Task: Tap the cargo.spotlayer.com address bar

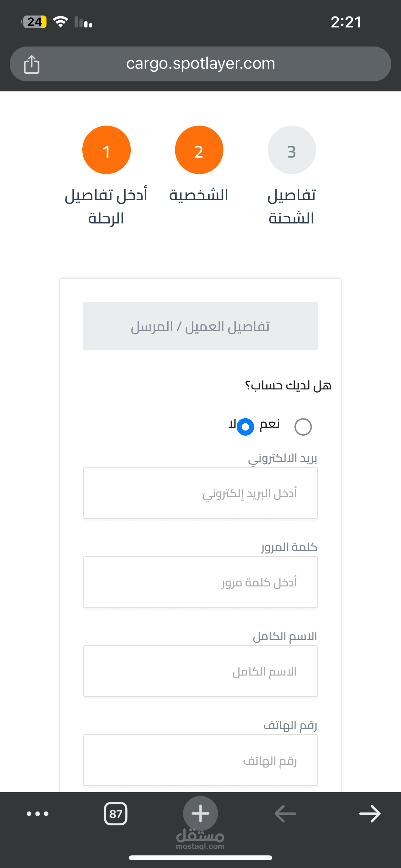Action: tap(200, 64)
